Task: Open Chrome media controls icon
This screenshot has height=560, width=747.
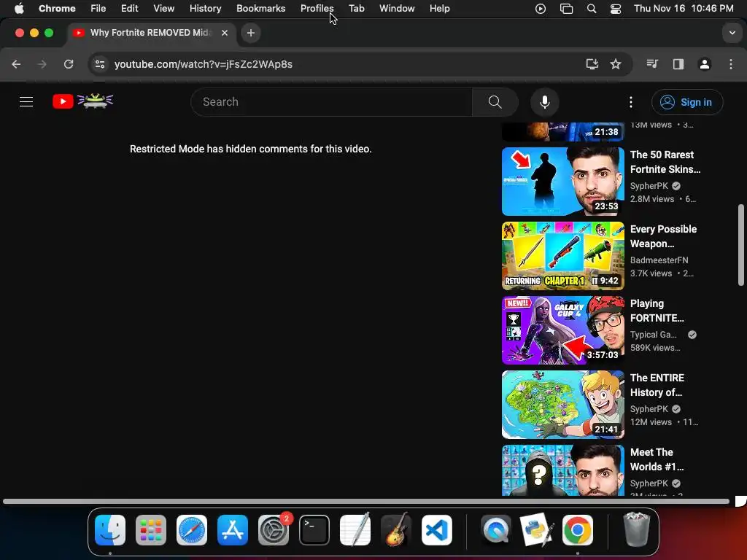Action: pyautogui.click(x=651, y=64)
